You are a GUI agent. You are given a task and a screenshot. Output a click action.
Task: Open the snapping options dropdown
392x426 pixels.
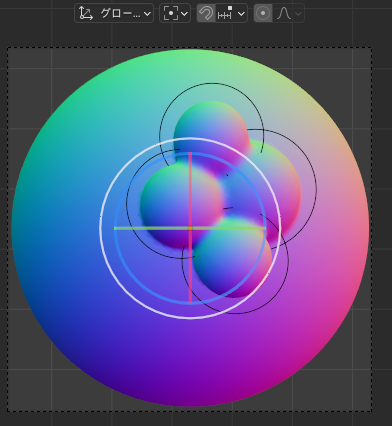click(232, 13)
